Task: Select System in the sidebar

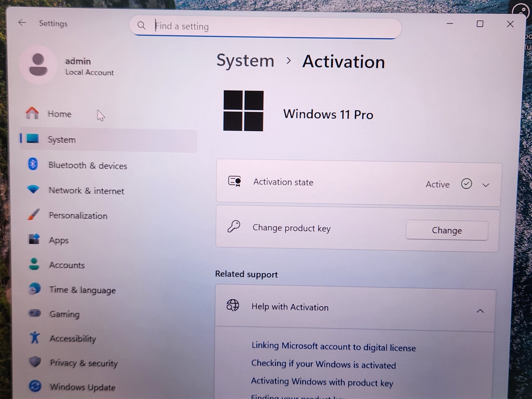Action: tap(108, 140)
